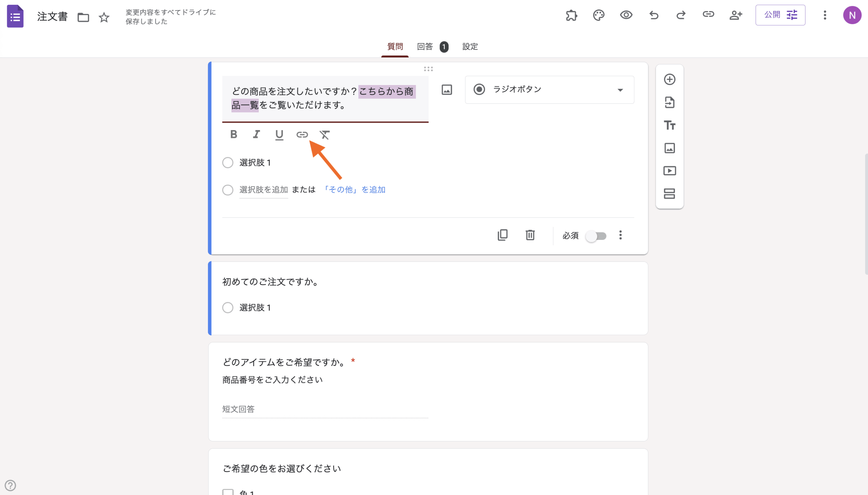Add collaborators icon
The height and width of the screenshot is (495, 868).
click(x=736, y=15)
